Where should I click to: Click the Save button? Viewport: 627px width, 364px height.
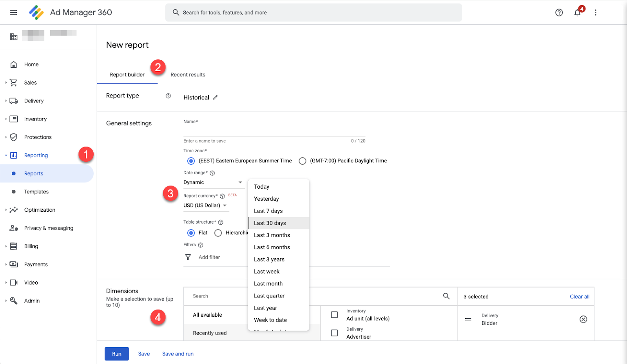144,354
